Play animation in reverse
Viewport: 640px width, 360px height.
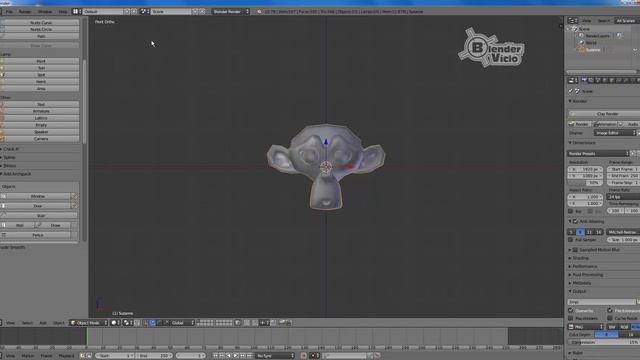pos(229,356)
